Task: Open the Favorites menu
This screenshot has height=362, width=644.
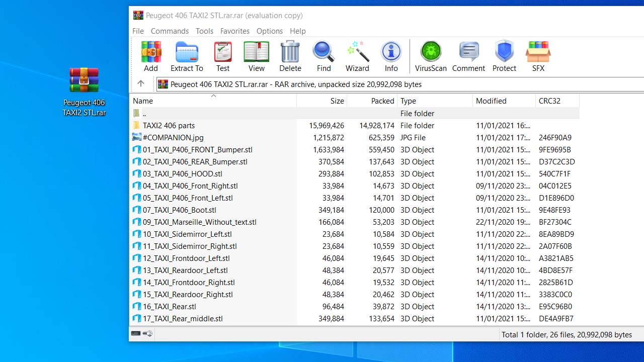Action: tap(235, 31)
